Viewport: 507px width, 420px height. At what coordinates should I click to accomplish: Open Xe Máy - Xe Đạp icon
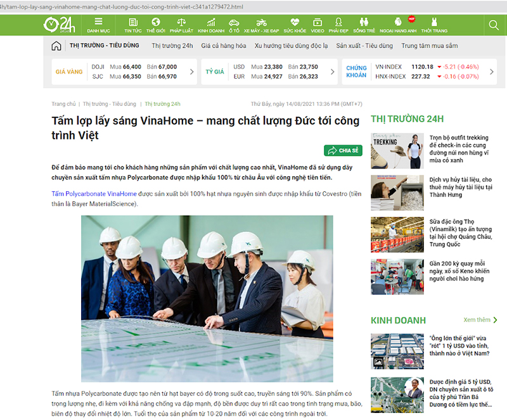(x=261, y=25)
